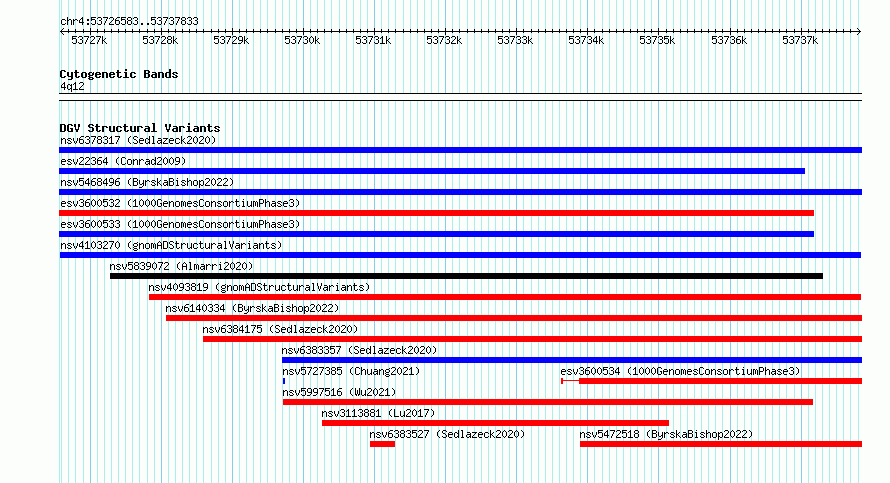This screenshot has width=890, height=483.
Task: Click the 53737k ruler position
Action: (800, 40)
